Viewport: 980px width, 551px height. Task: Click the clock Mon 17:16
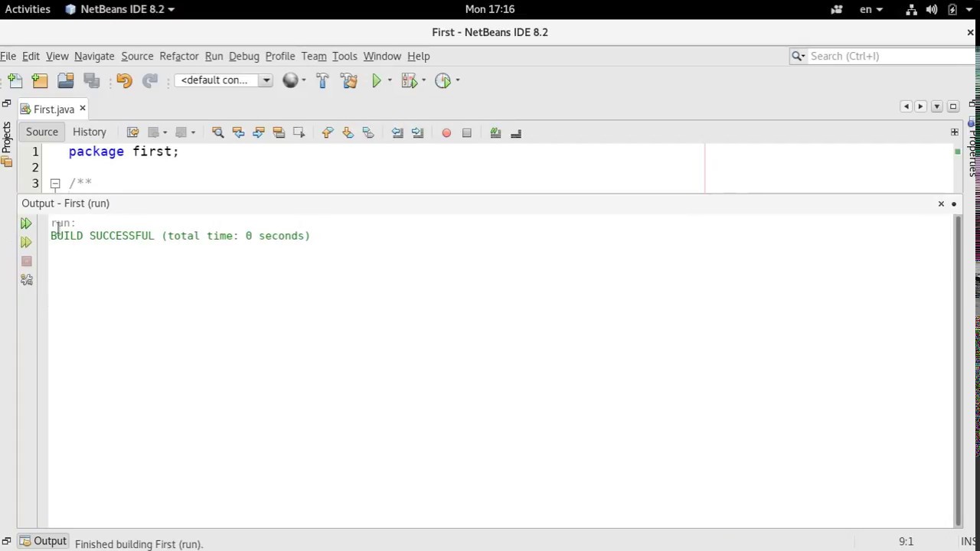pos(490,9)
